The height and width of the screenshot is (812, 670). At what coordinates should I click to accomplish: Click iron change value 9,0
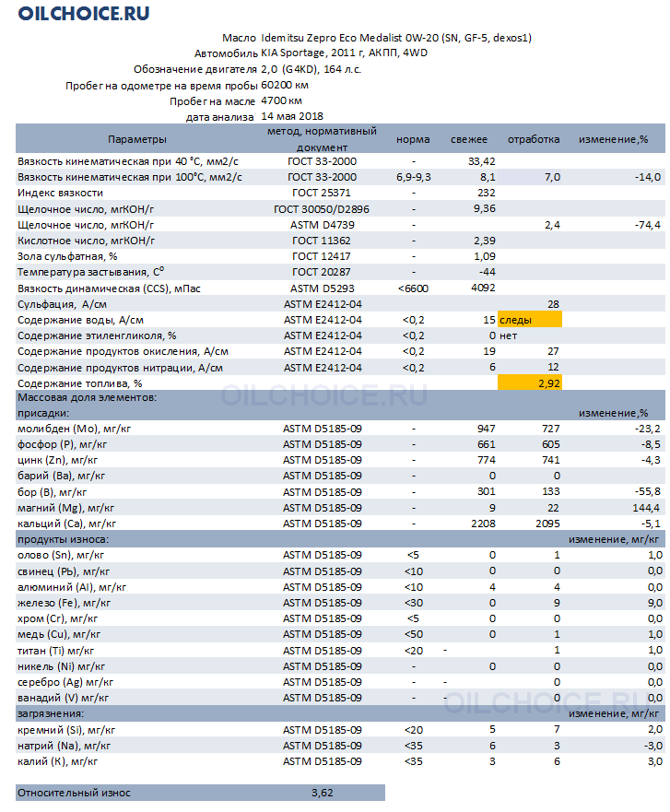coord(654,602)
